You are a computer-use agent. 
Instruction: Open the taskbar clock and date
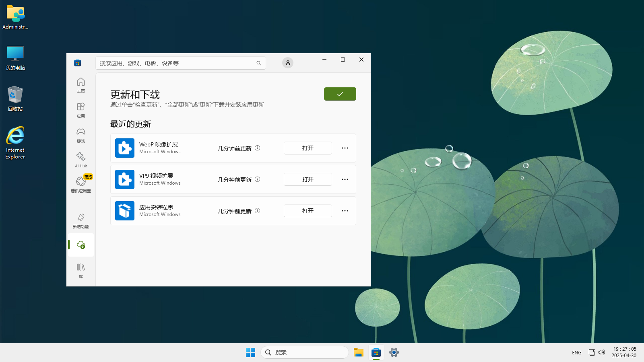(624, 352)
